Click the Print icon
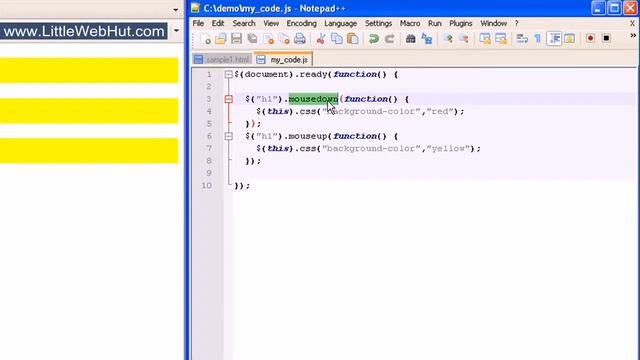640x360 pixels. 300,39
